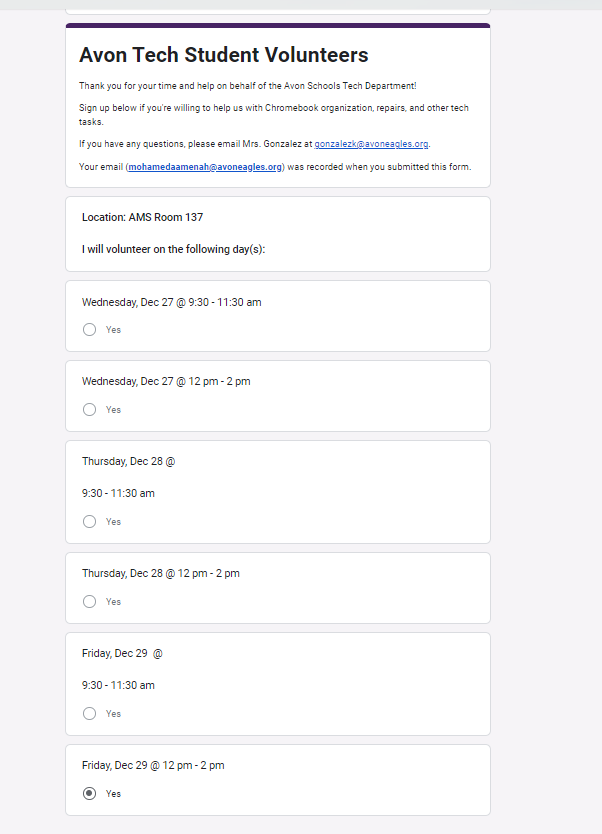Click the "Friday, Dec 29 @" question title

coord(122,654)
